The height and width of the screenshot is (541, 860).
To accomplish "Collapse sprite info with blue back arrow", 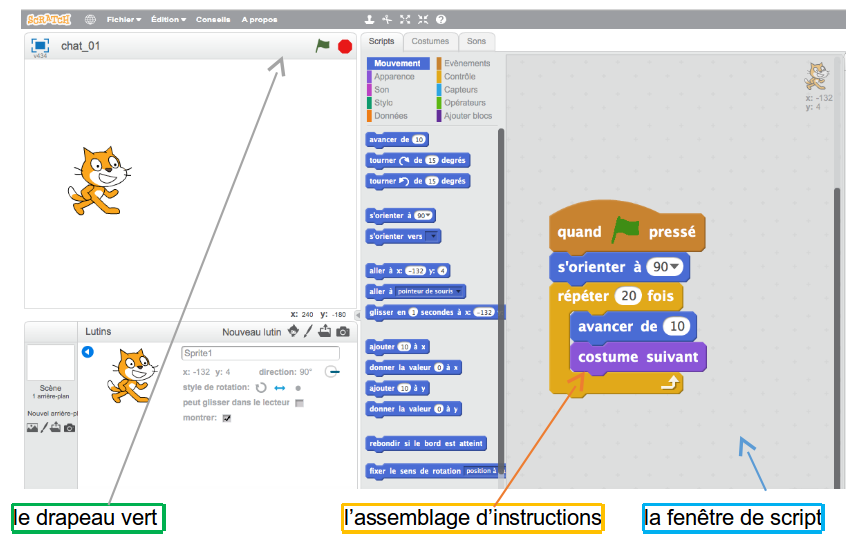I will pos(87,351).
